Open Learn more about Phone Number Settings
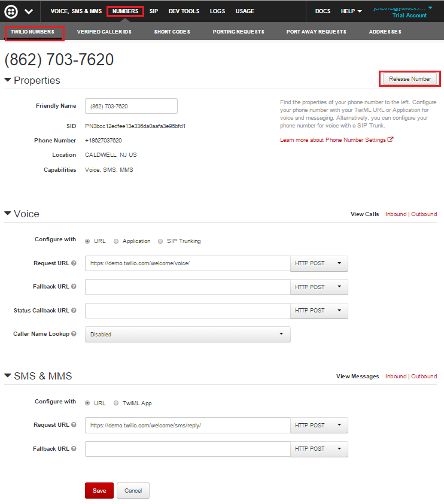444x504 pixels. tap(333, 140)
